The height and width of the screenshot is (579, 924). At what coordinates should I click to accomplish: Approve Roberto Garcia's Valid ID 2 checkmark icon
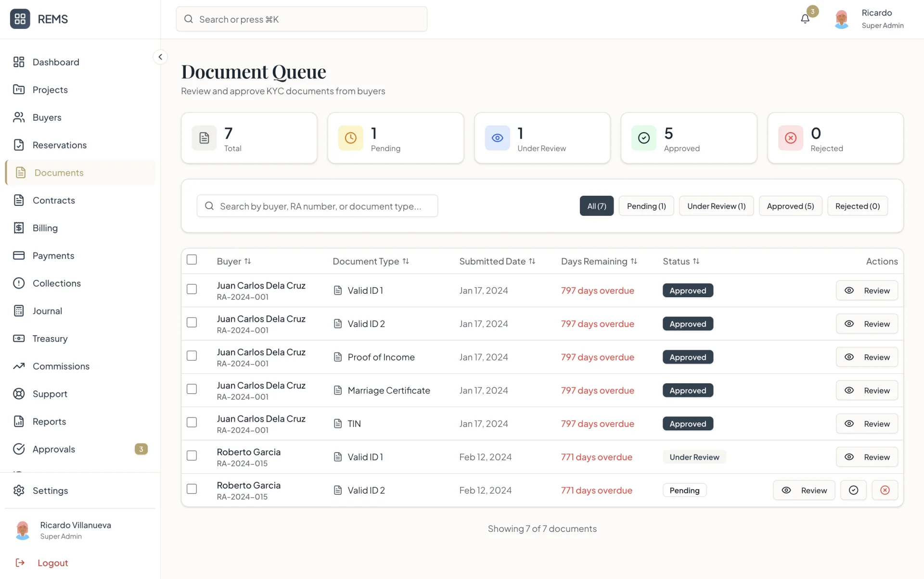853,490
